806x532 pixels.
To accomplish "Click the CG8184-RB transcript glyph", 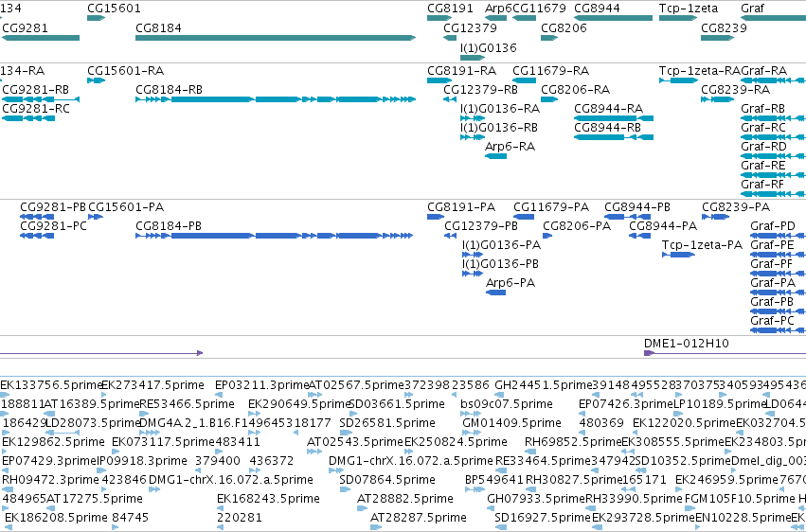I will pyautogui.click(x=276, y=99).
